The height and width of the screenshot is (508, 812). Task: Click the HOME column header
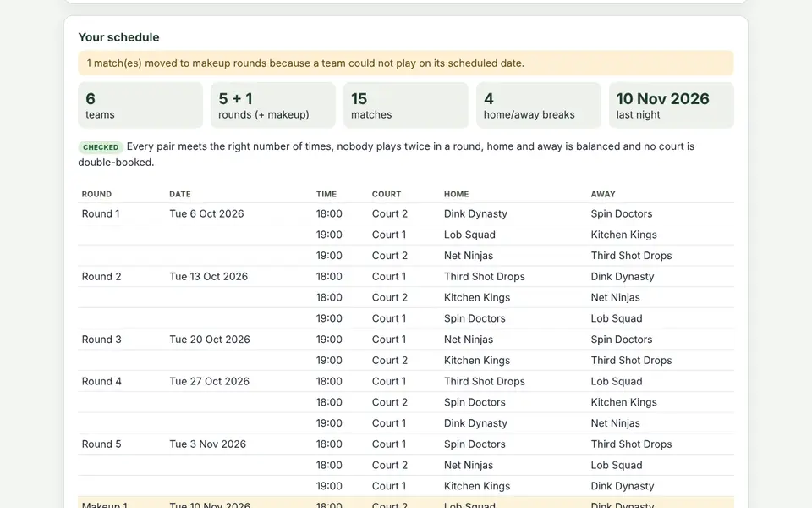(x=456, y=194)
